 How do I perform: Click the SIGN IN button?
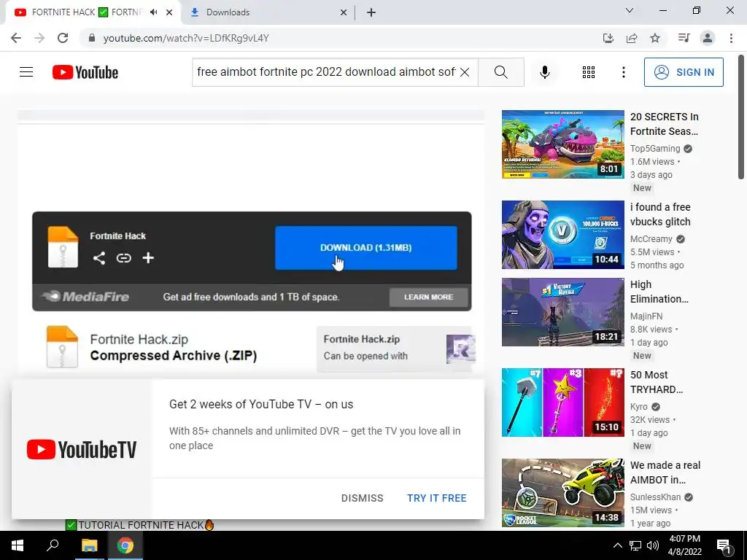pos(684,72)
